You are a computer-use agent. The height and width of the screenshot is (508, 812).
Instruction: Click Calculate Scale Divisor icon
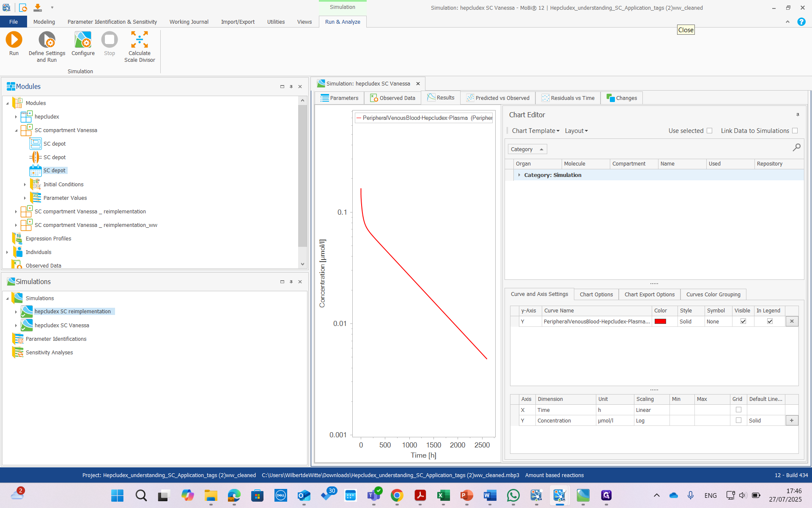[139, 40]
